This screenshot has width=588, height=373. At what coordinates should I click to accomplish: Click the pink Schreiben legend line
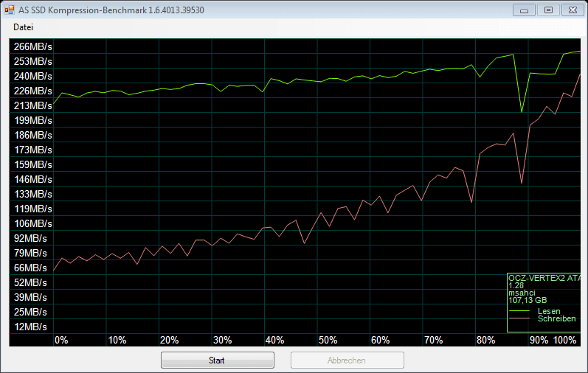(x=519, y=318)
